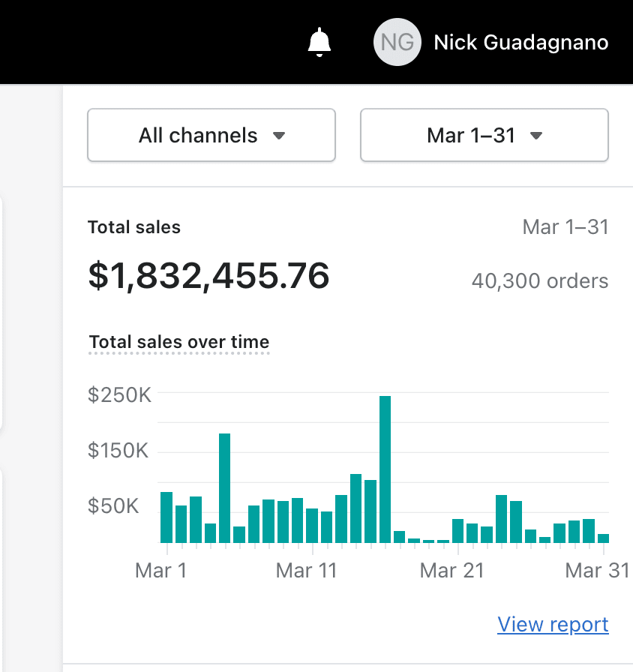Viewport: 633px width, 672px height.
Task: Select the first bar above Mar 1
Action: 166,517
